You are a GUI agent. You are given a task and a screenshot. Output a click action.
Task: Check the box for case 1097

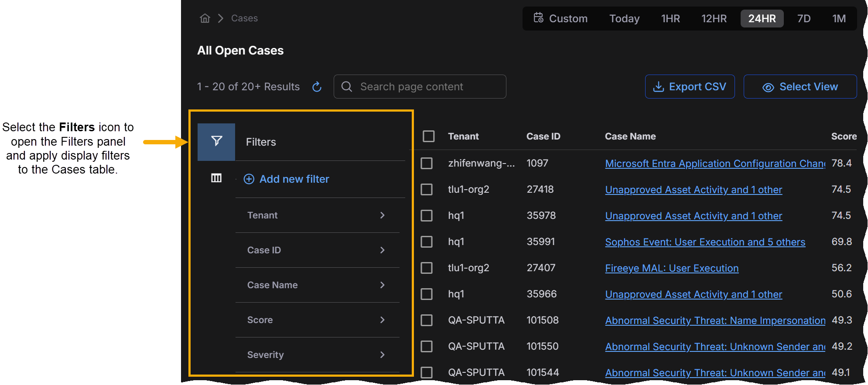tap(427, 164)
